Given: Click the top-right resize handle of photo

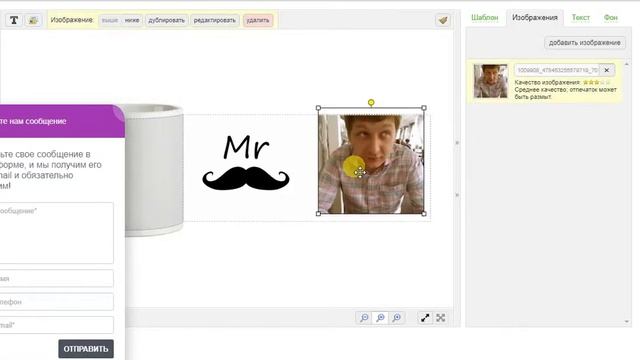Looking at the screenshot, I should (424, 108).
